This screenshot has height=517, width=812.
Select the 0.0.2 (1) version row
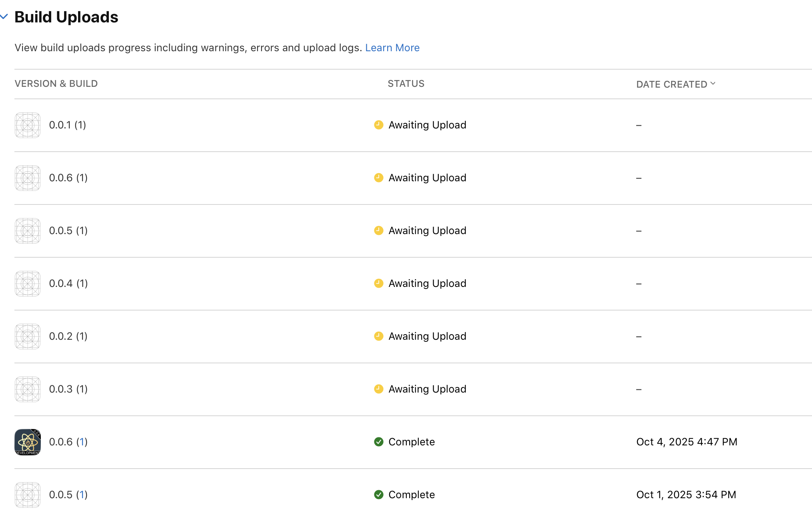(x=68, y=336)
